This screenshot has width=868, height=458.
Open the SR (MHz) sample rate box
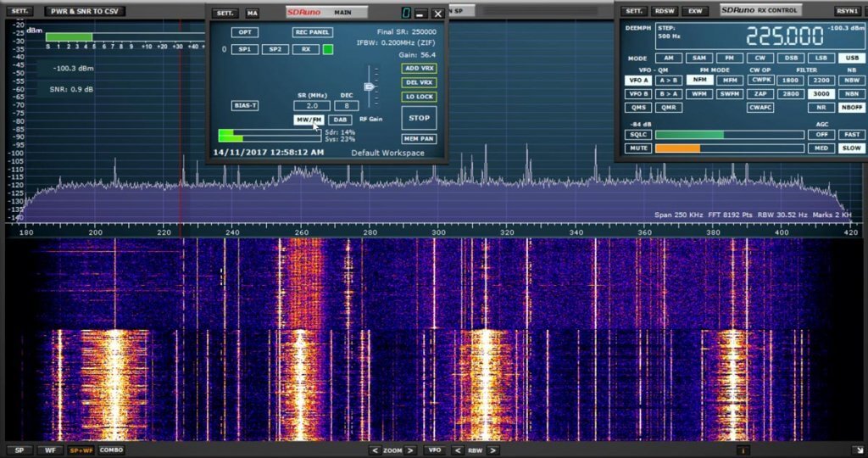[312, 106]
